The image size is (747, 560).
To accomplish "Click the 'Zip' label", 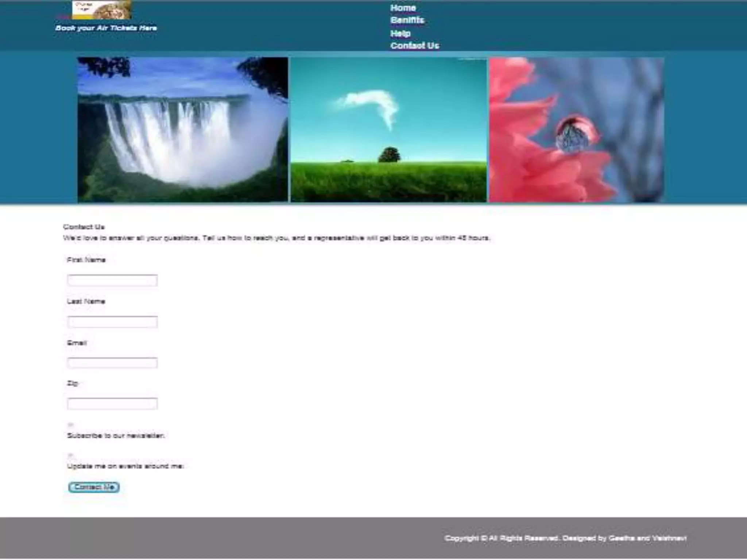I will pyautogui.click(x=72, y=383).
